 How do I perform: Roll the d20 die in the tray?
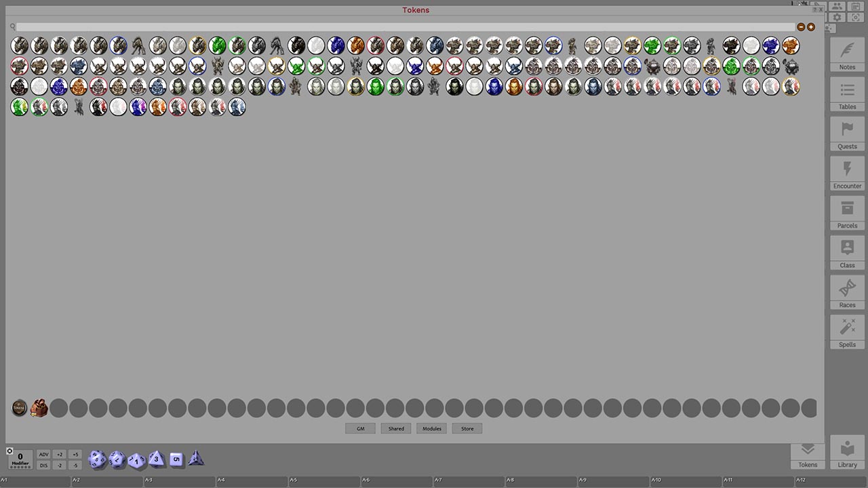pos(97,460)
